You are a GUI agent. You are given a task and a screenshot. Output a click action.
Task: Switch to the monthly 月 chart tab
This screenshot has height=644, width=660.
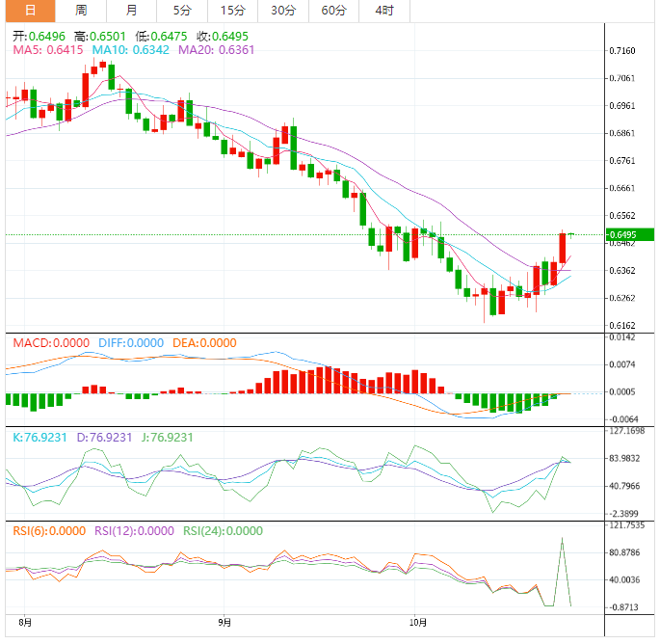tap(131, 11)
